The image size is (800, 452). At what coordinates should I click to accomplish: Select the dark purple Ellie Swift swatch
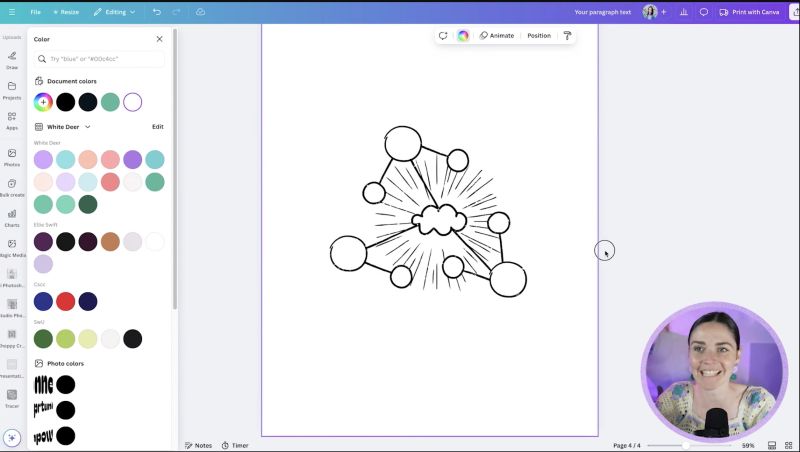pyautogui.click(x=43, y=242)
